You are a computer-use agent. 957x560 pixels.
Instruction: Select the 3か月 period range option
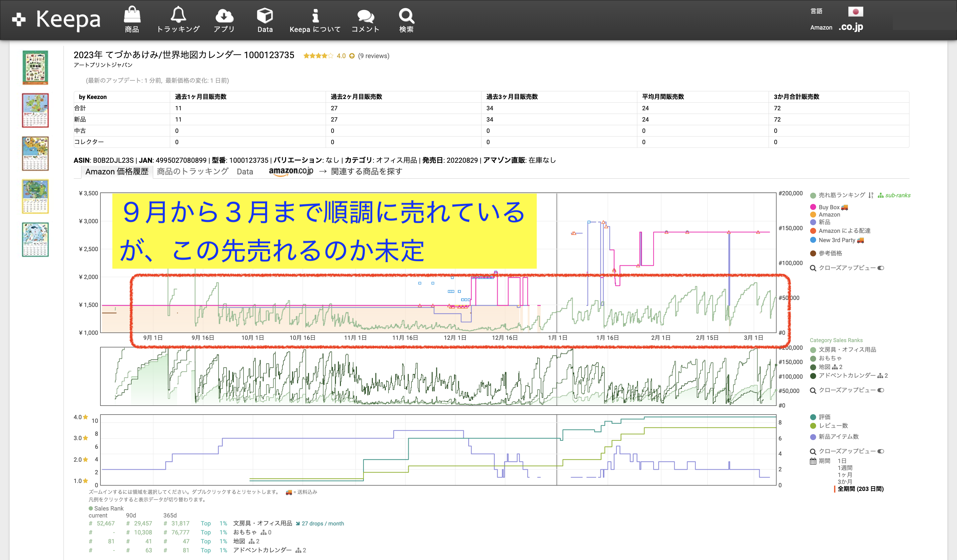pos(845,481)
